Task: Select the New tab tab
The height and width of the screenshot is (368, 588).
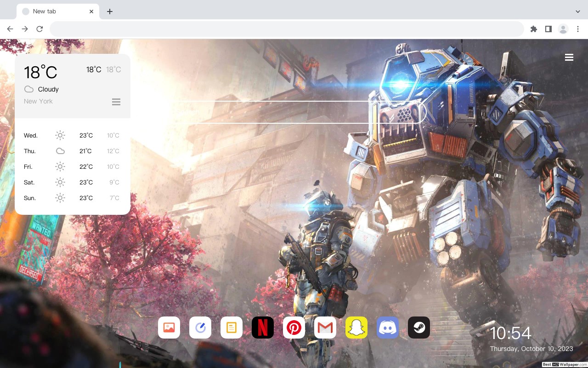Action: point(58,11)
